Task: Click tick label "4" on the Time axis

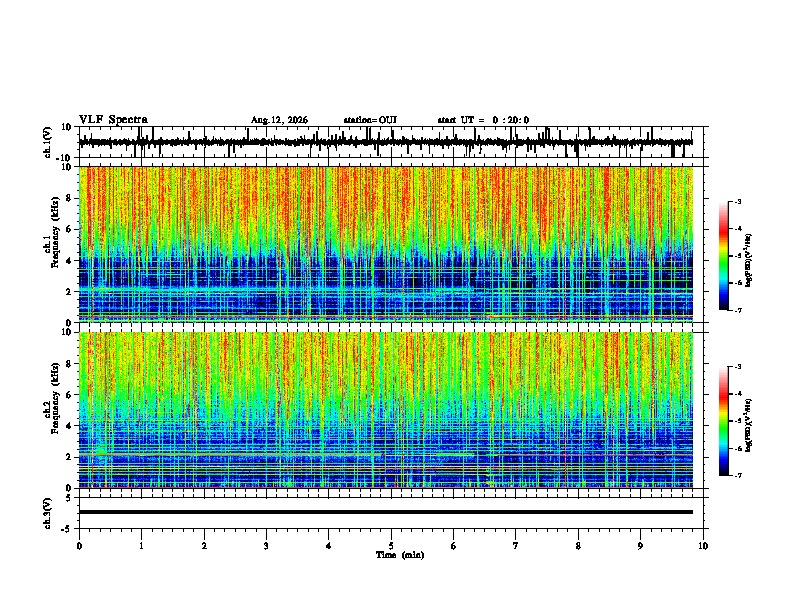Action: 329,546
